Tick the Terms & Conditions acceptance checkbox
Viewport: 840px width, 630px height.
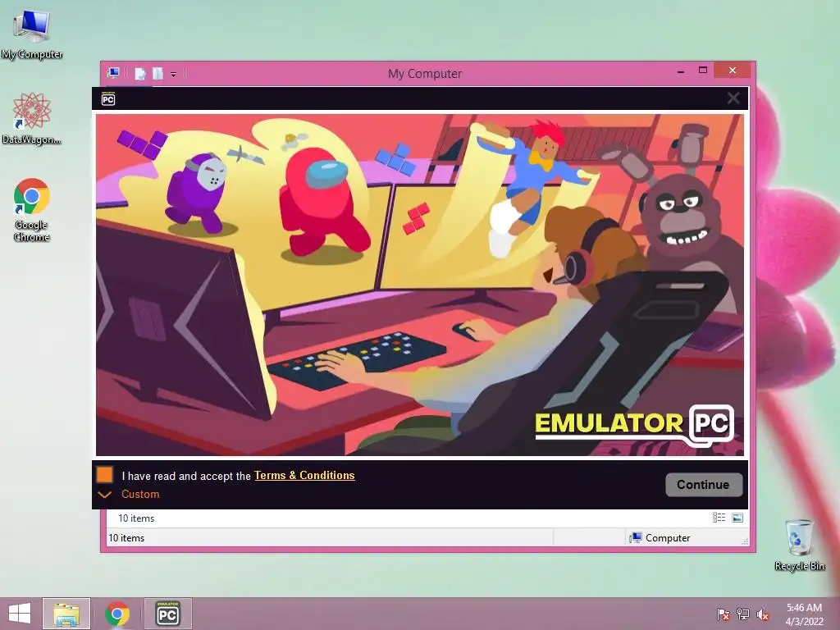click(x=104, y=475)
